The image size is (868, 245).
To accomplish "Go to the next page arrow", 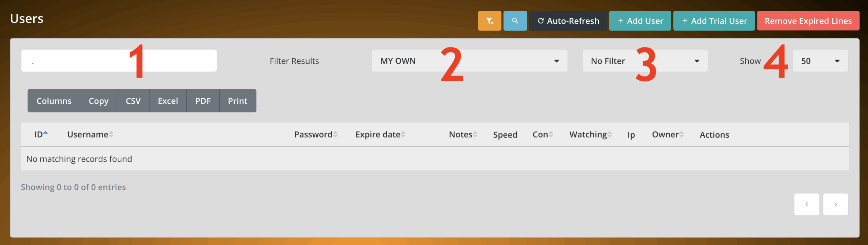I will (835, 204).
